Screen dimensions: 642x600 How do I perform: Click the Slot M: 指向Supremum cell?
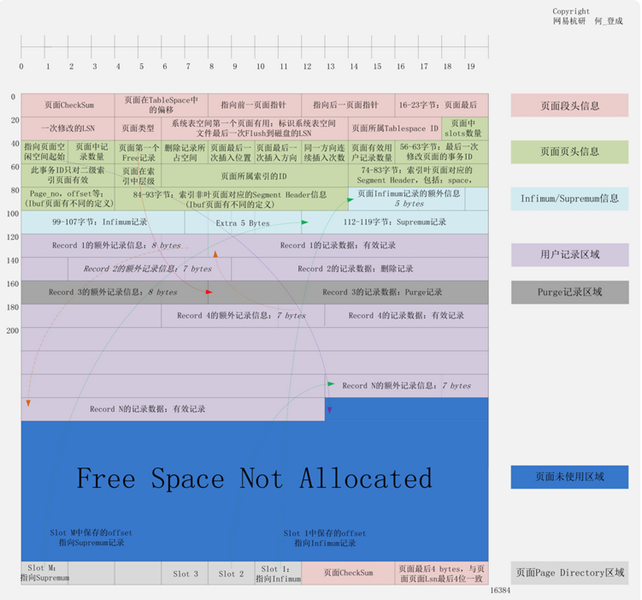(45, 573)
